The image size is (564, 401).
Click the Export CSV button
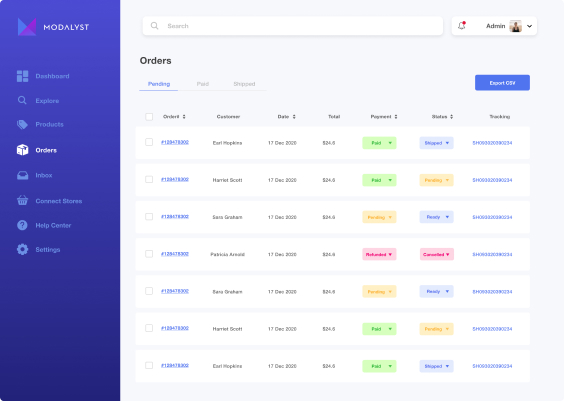[x=502, y=83]
